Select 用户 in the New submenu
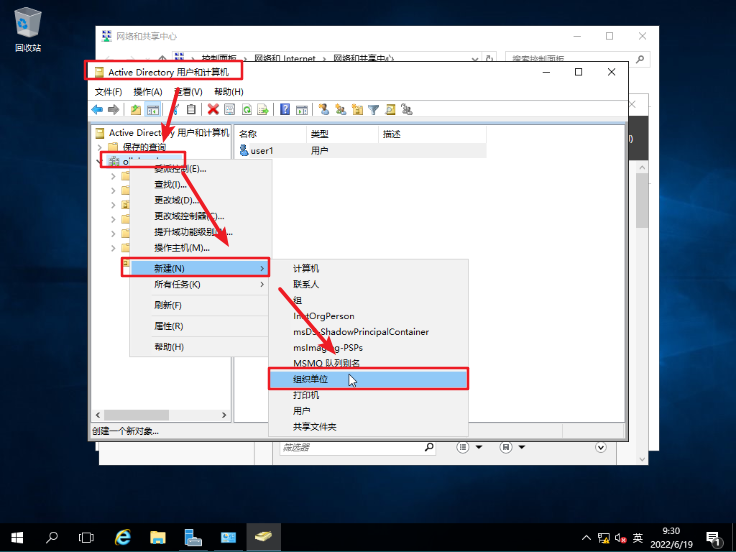 click(368, 411)
